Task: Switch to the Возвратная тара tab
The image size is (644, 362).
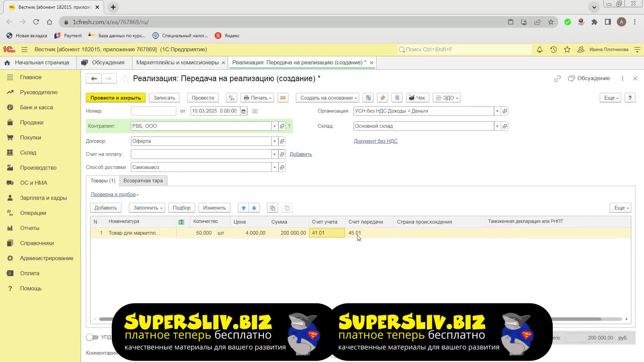Action: pos(143,181)
